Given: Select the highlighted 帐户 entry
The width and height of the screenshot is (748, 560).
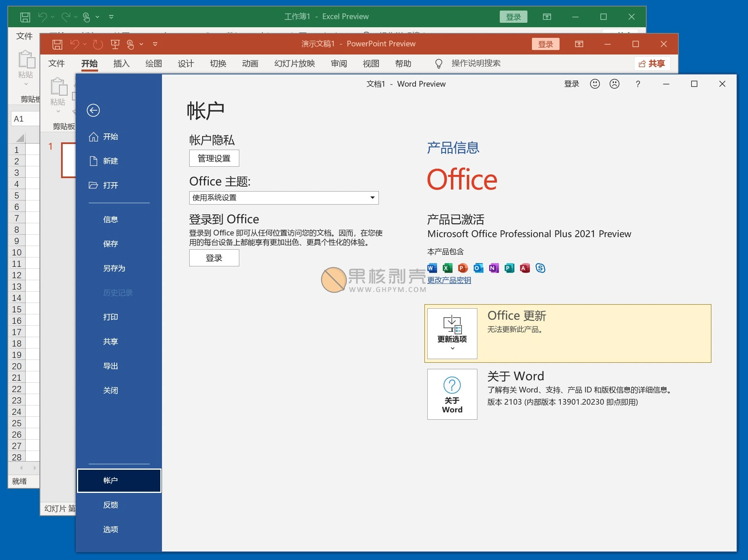Looking at the screenshot, I should coord(119,480).
